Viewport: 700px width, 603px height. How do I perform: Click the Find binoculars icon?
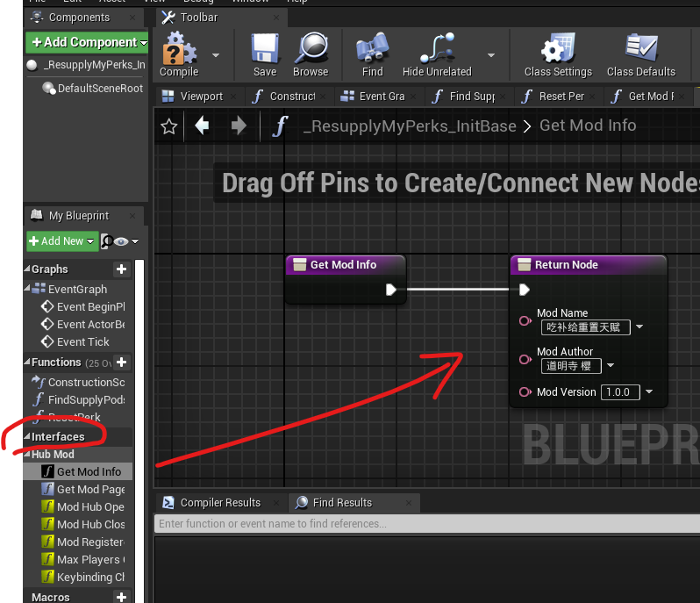tap(372, 48)
